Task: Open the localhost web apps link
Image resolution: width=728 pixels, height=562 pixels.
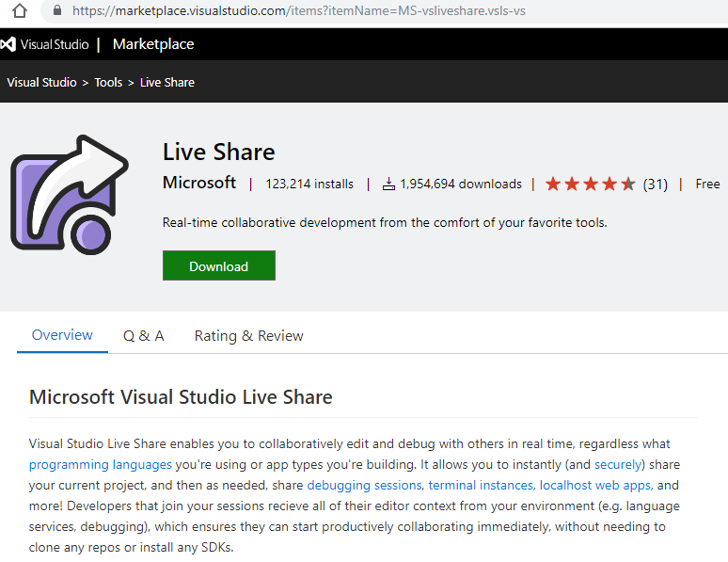Action: click(595, 485)
